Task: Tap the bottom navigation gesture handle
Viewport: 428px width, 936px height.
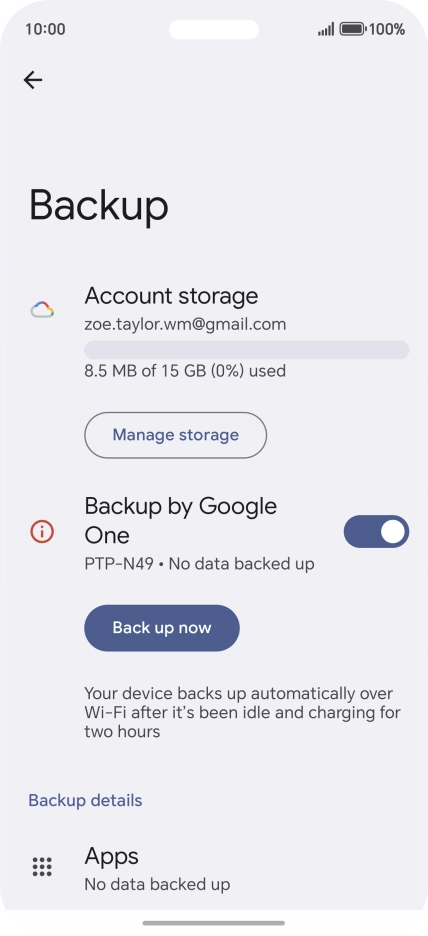Action: pos(214,923)
